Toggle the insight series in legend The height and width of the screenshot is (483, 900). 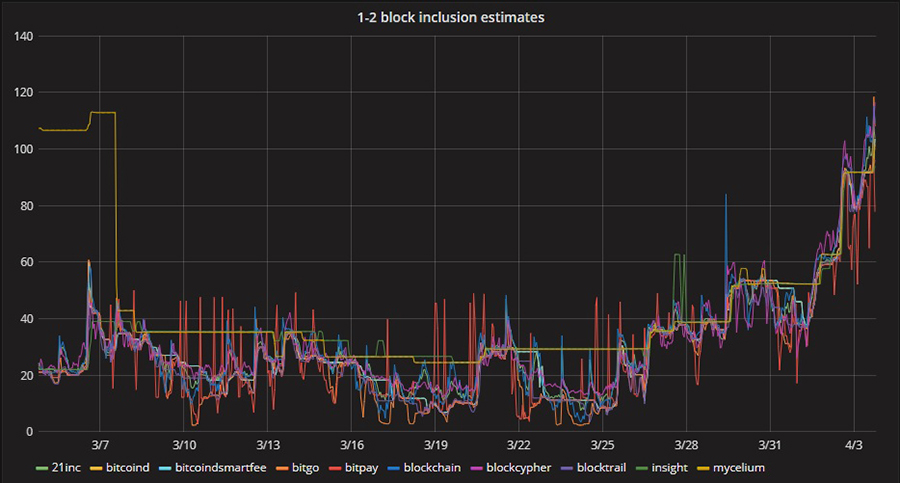click(662, 467)
